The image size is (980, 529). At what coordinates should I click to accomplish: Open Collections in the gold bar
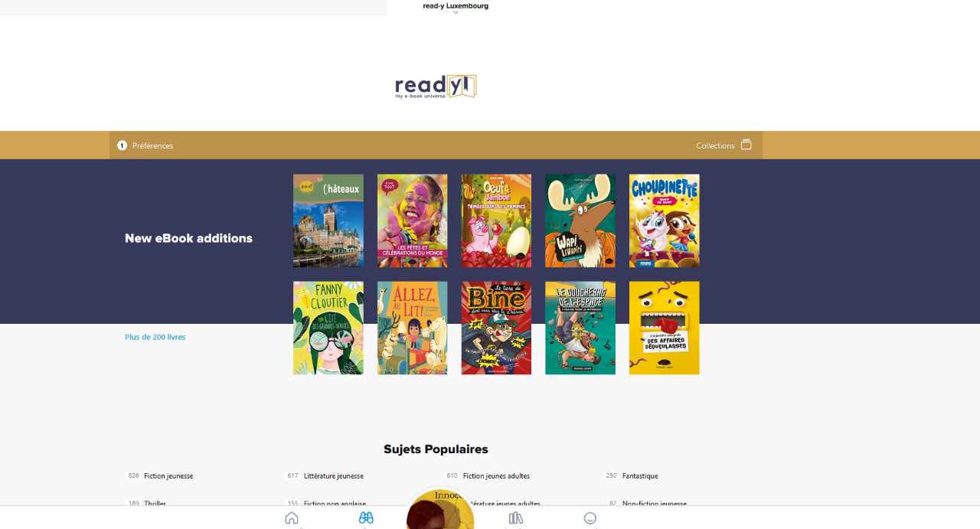[x=715, y=145]
